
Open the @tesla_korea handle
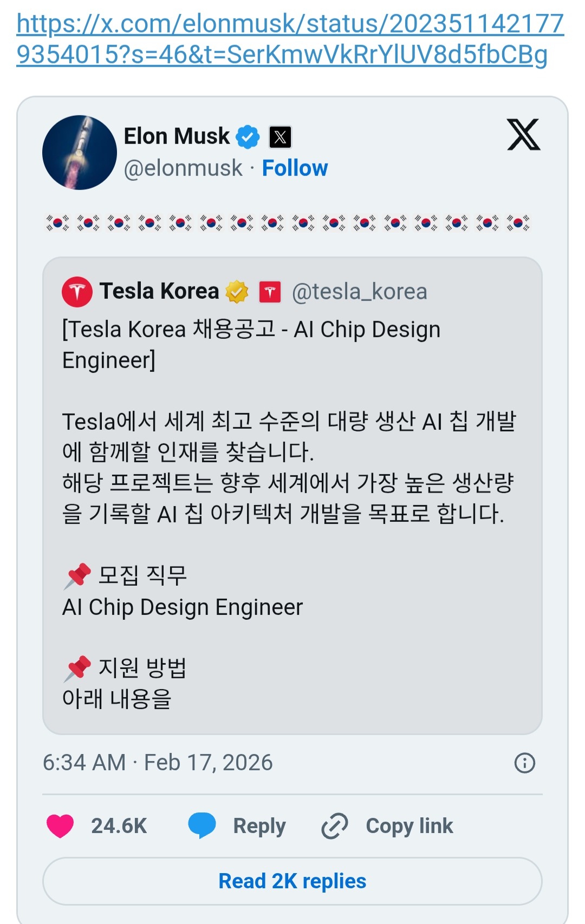tap(359, 292)
